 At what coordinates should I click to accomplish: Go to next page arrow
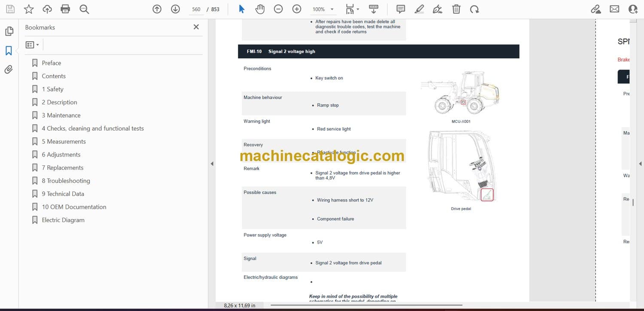click(x=175, y=9)
